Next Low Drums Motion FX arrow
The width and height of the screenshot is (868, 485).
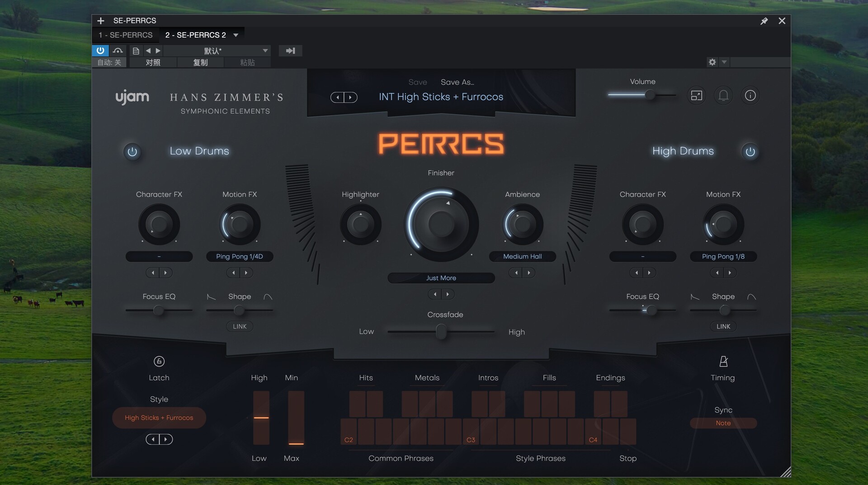point(246,273)
